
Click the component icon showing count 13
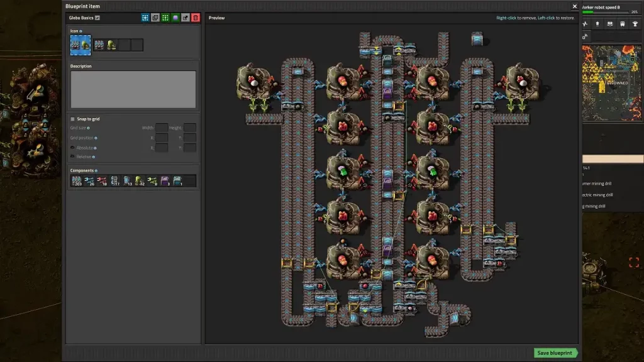[127, 180]
